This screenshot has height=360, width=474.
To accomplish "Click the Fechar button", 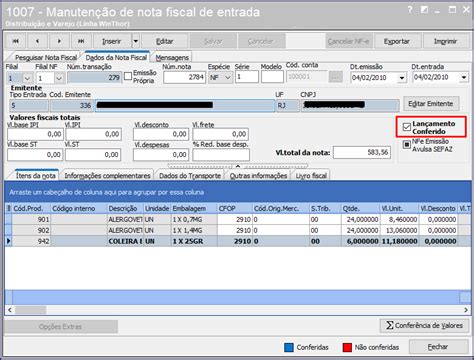I will (438, 347).
